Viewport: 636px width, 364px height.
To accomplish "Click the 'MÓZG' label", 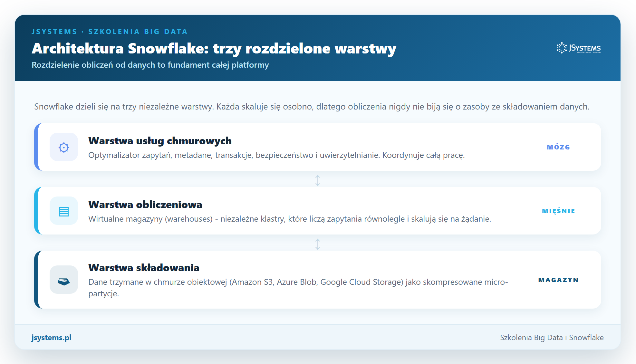I will pos(558,147).
